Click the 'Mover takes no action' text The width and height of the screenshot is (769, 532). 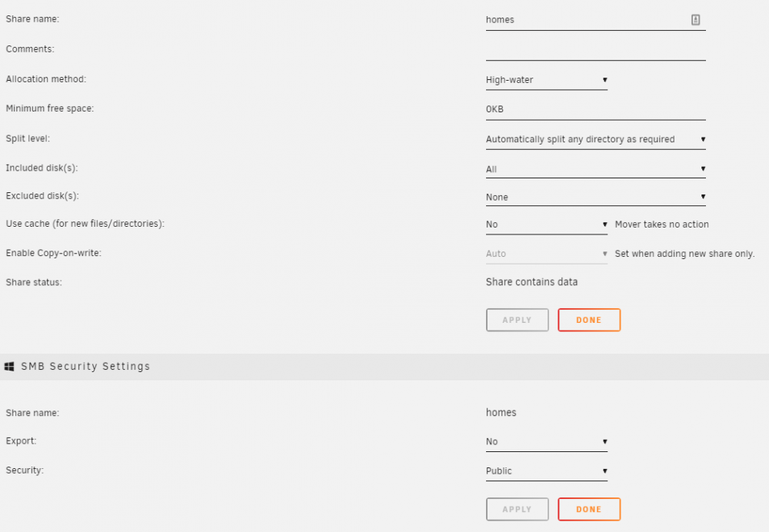pos(661,224)
